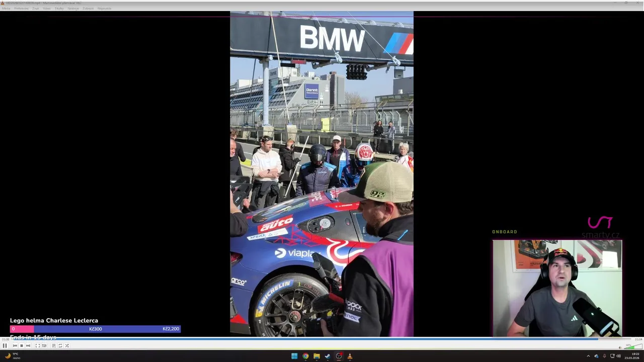This screenshot has height=362, width=644.
Task: Open the extended settings equalizer icon
Action: click(x=44, y=345)
